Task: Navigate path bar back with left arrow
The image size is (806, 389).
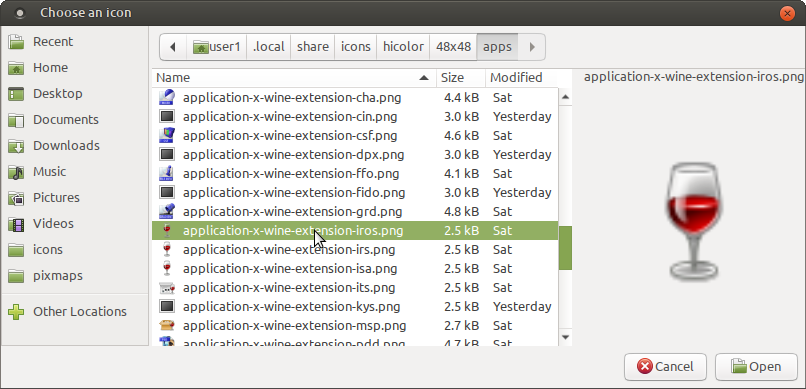Action: (173, 47)
